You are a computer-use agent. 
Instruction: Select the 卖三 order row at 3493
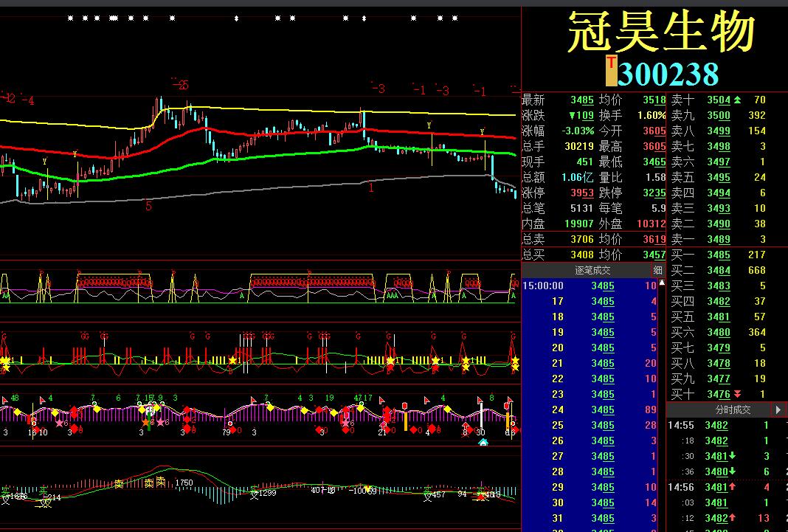click(719, 209)
